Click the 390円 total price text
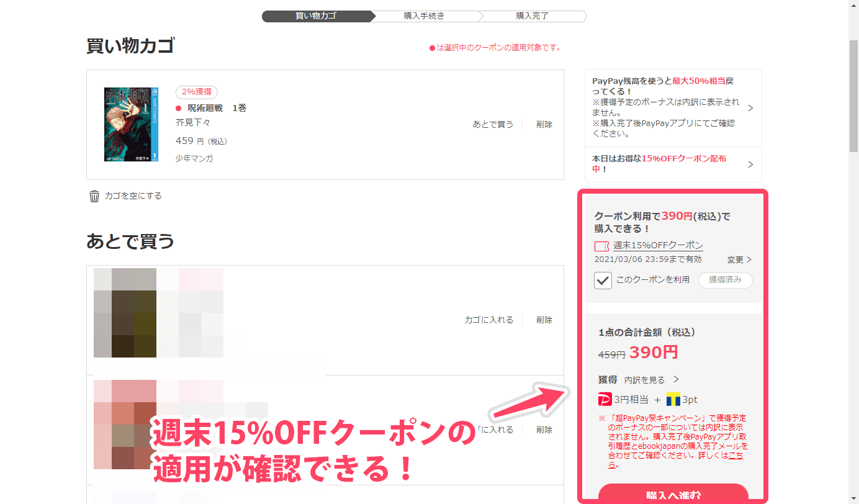Screen dimensions: 859x504 click(x=654, y=353)
